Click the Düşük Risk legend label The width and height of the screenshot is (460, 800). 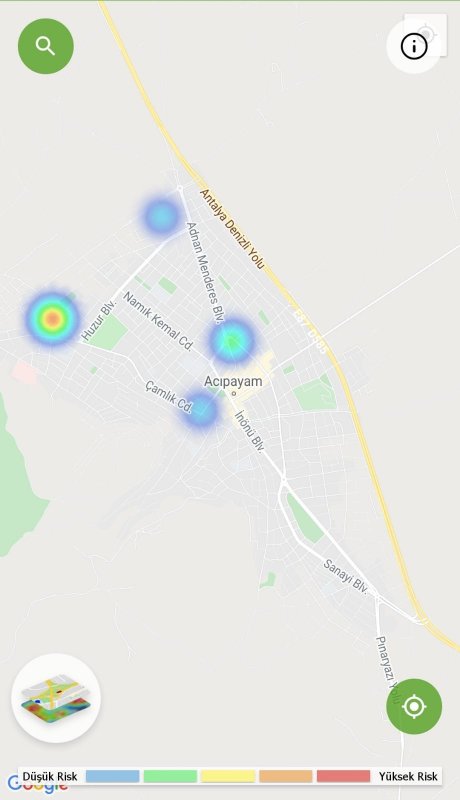pos(50,777)
